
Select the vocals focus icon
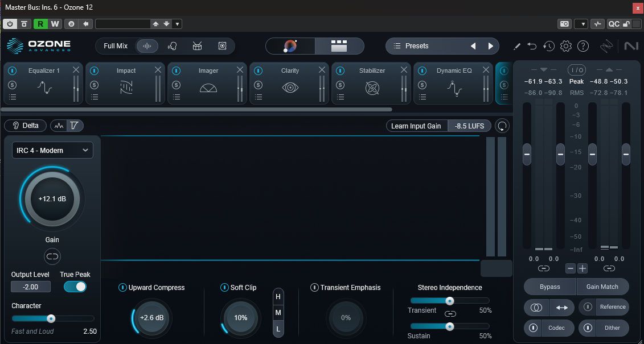pos(172,46)
